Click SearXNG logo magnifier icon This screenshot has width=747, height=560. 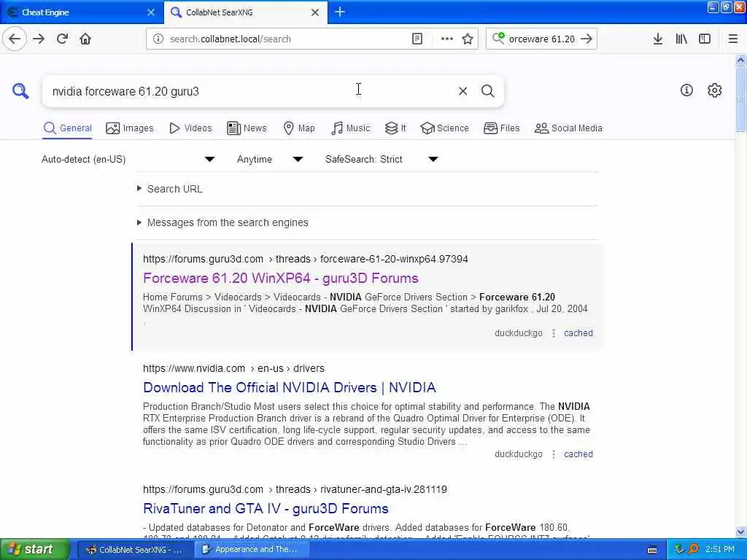click(20, 90)
